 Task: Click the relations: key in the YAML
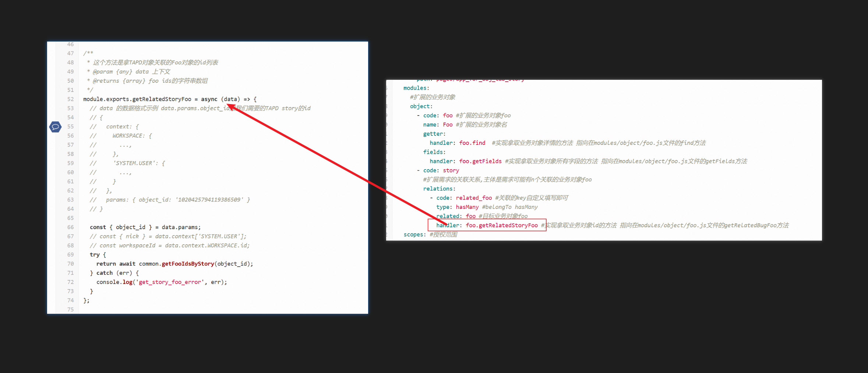click(x=439, y=189)
